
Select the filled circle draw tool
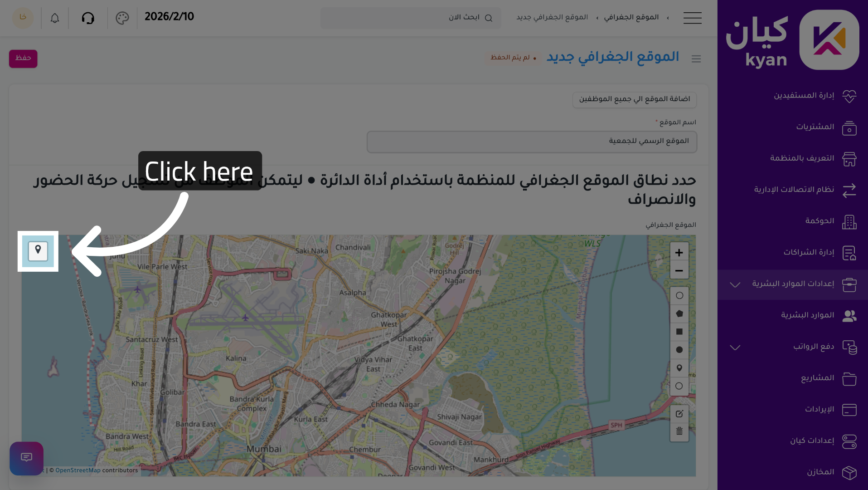tap(679, 350)
